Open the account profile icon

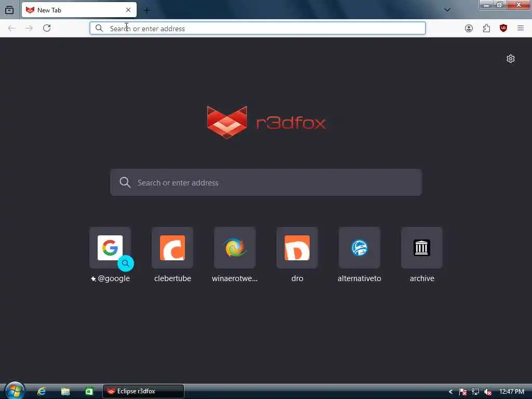point(469,28)
